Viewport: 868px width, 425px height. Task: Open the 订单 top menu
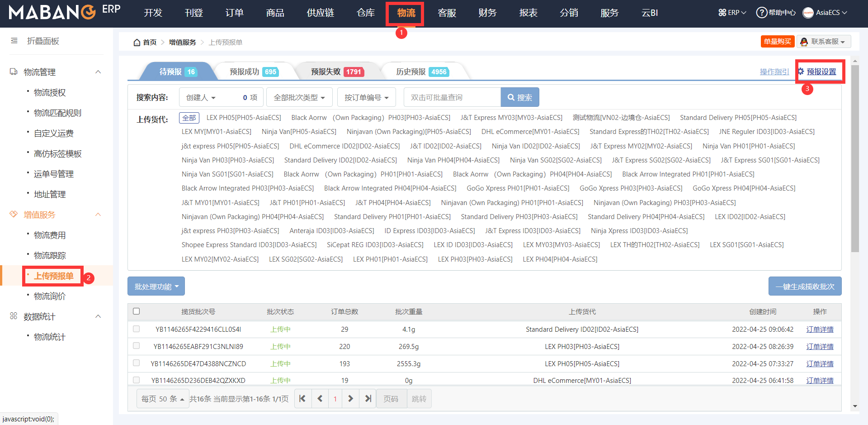click(234, 13)
